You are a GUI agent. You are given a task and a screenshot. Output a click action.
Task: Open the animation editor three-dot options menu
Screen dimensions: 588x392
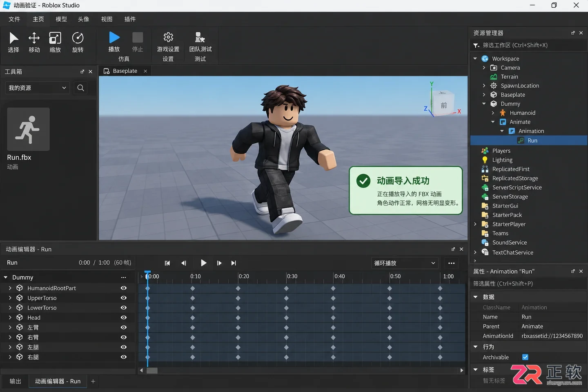[451, 263]
